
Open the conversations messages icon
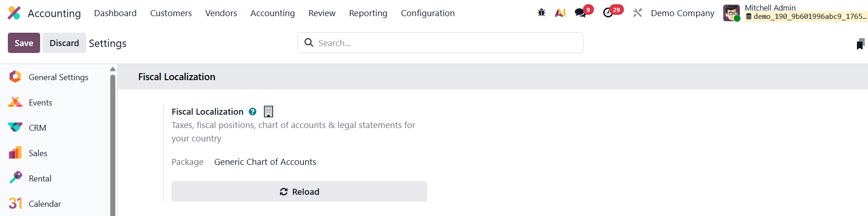(x=580, y=13)
